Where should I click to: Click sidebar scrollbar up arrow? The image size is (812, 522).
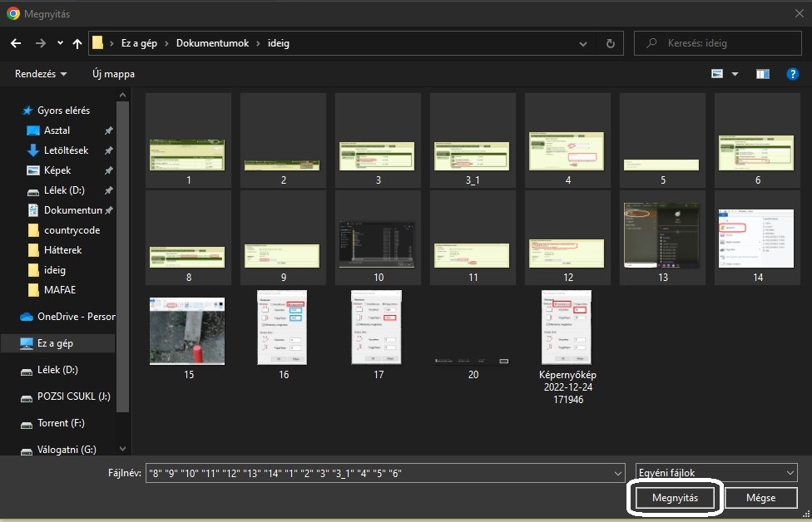123,96
